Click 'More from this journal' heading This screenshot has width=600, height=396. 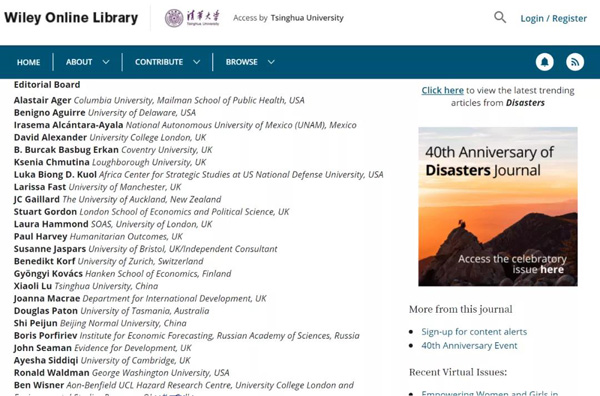point(460,309)
